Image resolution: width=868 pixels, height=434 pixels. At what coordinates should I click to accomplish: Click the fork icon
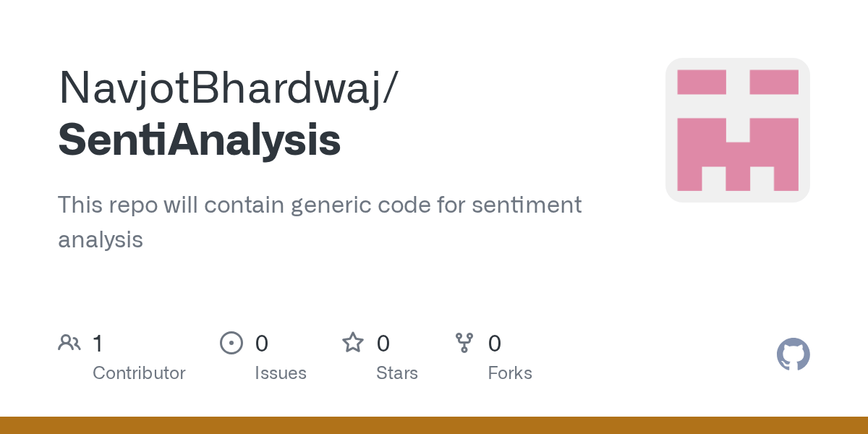(464, 343)
